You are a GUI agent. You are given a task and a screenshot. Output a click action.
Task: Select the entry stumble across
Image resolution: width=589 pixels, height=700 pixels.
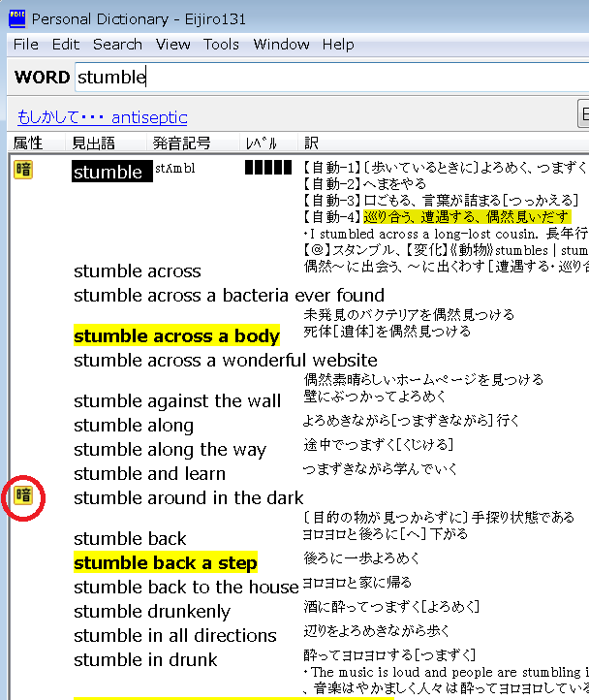pos(138,270)
